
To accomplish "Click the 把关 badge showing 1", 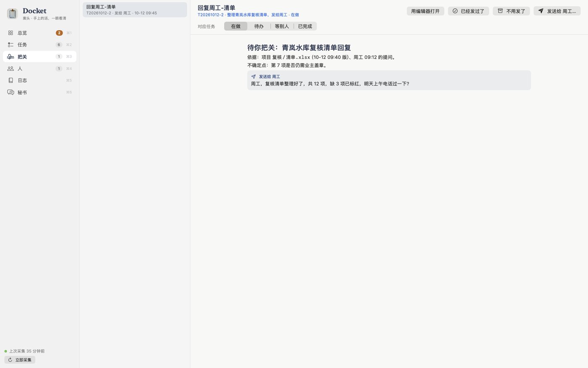I will coord(59,56).
